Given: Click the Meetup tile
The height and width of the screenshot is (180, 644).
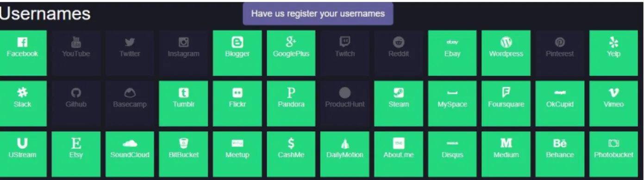Looking at the screenshot, I should click(237, 154).
